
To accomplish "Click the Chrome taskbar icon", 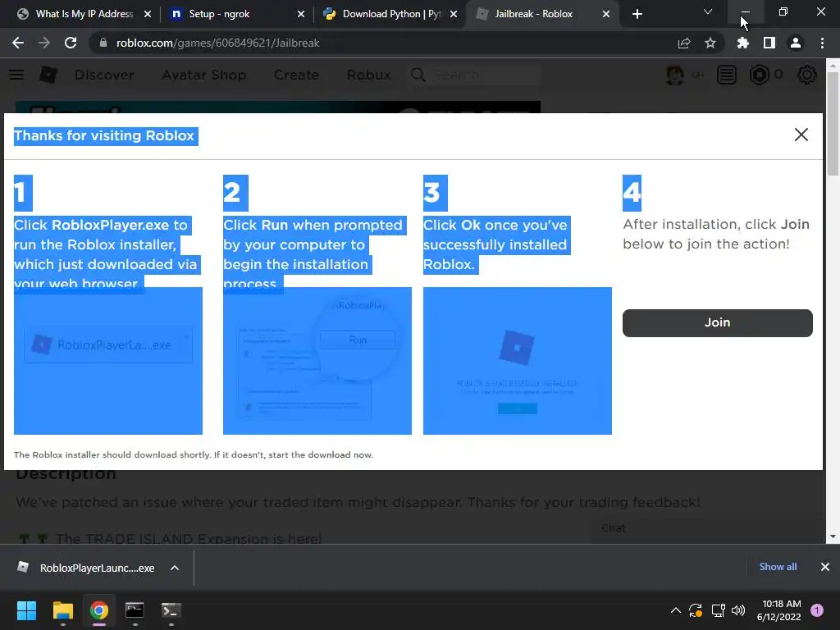I will (x=98, y=610).
